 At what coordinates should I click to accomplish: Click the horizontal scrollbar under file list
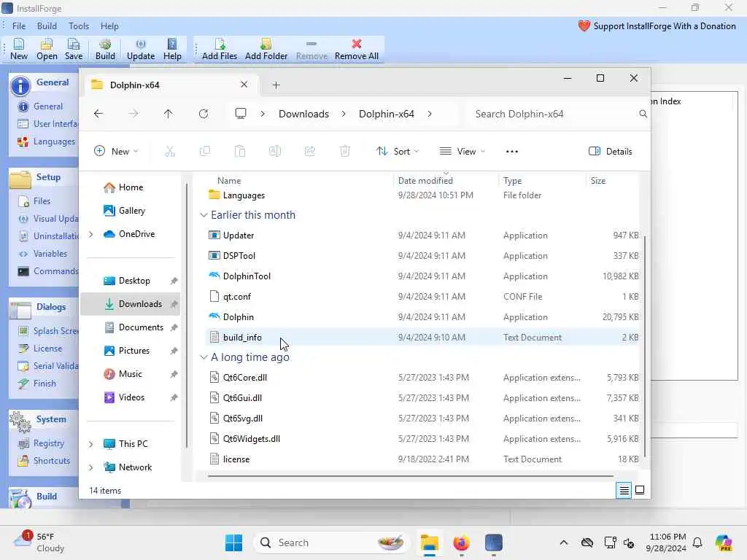point(410,475)
